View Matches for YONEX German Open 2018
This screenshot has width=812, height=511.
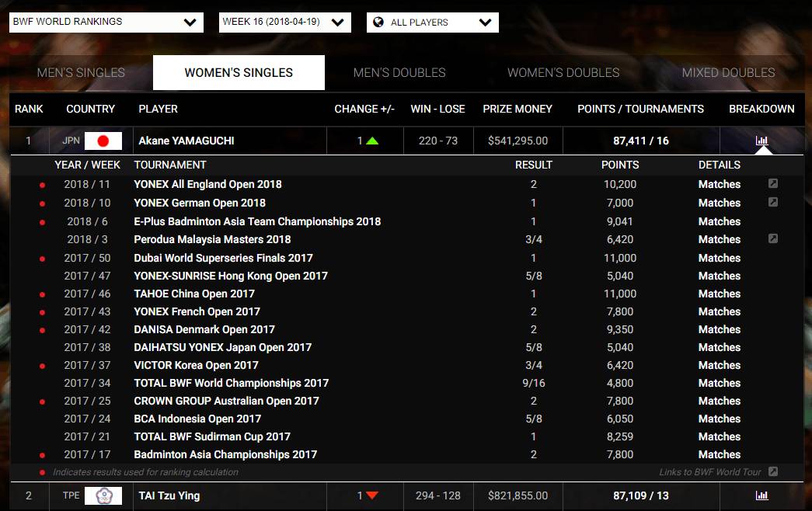(x=720, y=203)
